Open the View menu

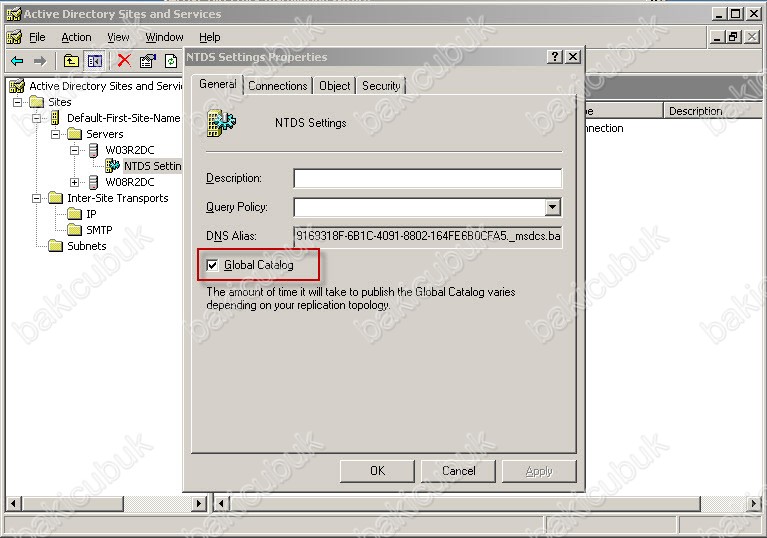click(118, 37)
